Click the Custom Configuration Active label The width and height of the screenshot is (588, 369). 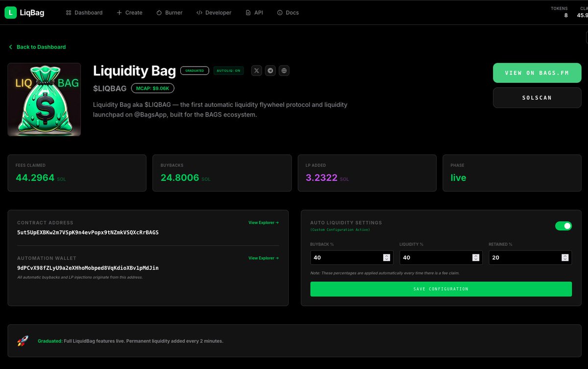click(340, 230)
